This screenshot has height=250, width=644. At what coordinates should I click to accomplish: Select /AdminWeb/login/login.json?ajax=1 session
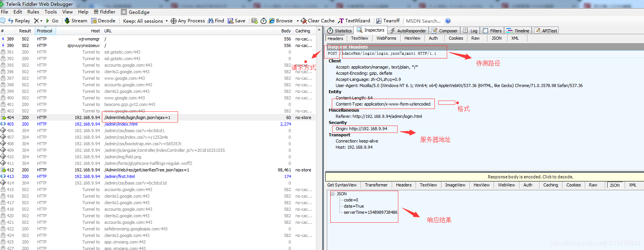coord(137,117)
